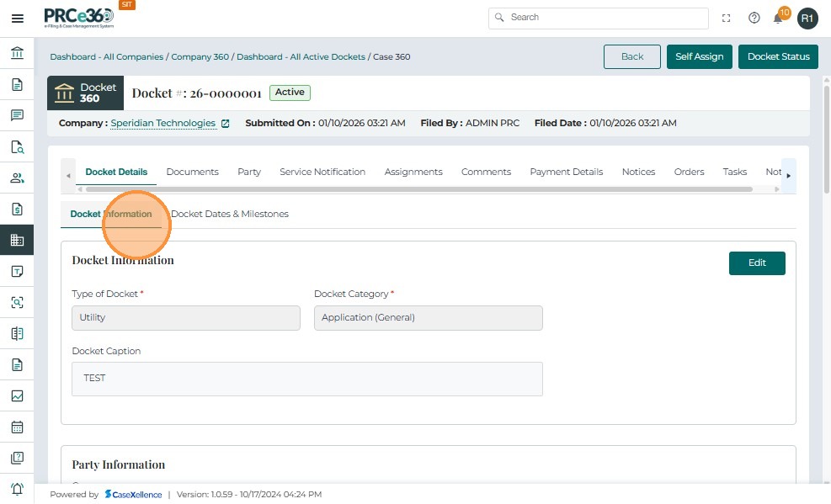This screenshot has height=504, width=831.
Task: Click the Party Information heading
Action: [x=118, y=464]
